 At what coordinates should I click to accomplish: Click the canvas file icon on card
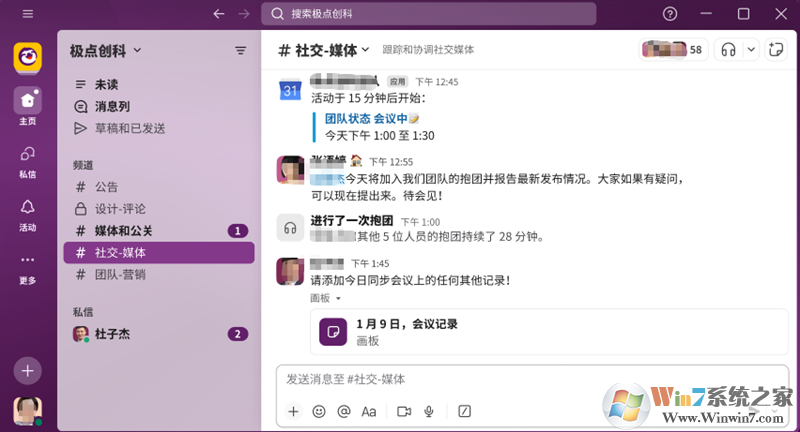point(333,332)
